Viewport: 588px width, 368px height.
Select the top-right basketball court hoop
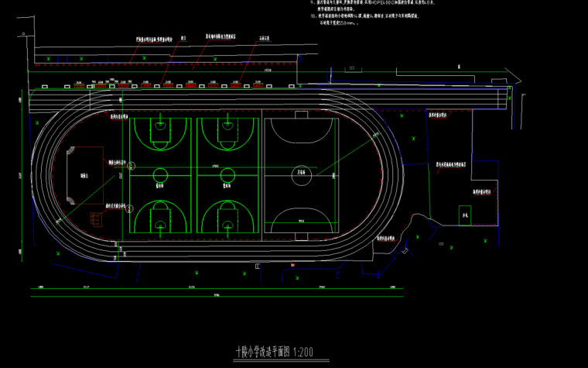click(227, 124)
